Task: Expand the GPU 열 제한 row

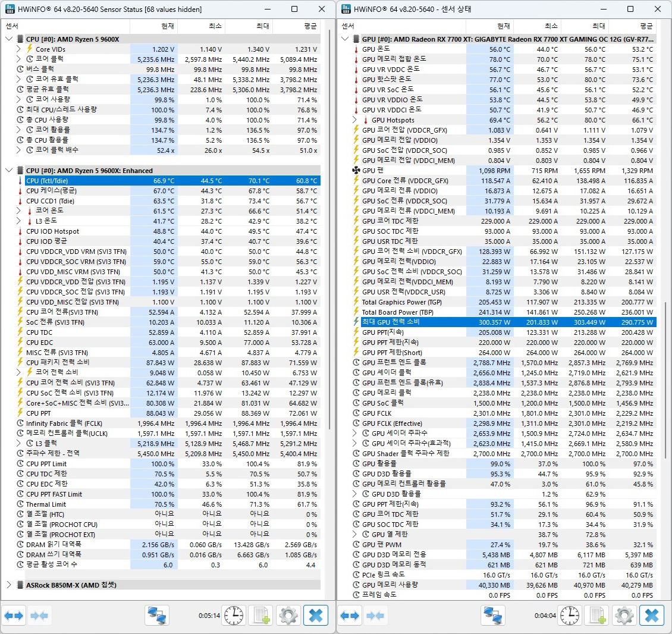Action: [x=354, y=534]
